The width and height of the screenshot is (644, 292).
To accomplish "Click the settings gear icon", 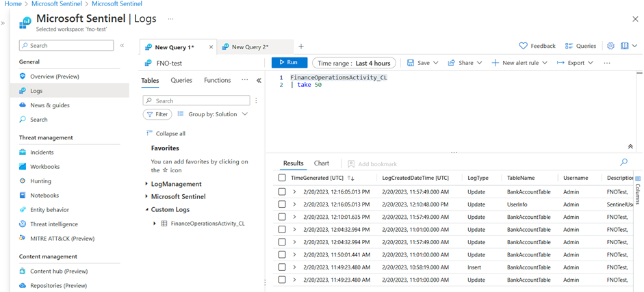I will [610, 46].
